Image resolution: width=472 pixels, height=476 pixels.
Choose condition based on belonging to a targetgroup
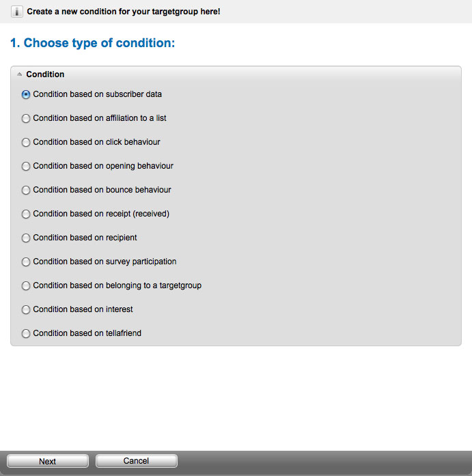point(26,286)
